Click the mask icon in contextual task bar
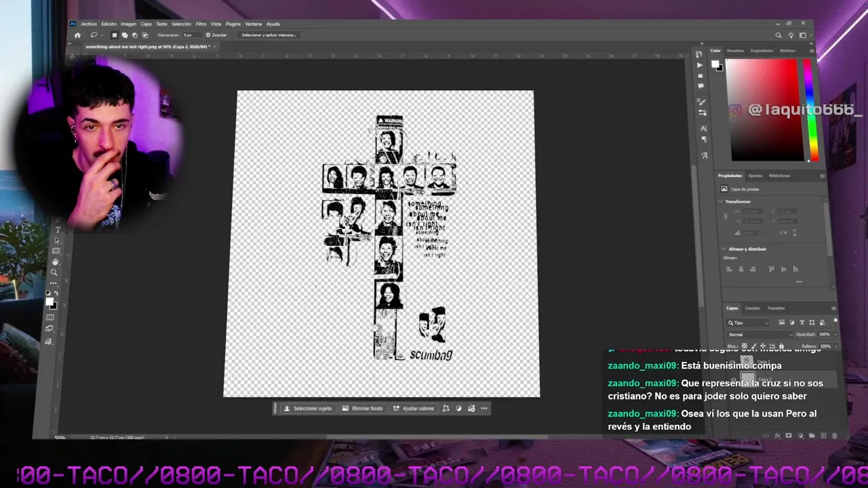This screenshot has height=488, width=868. pyautogui.click(x=446, y=408)
